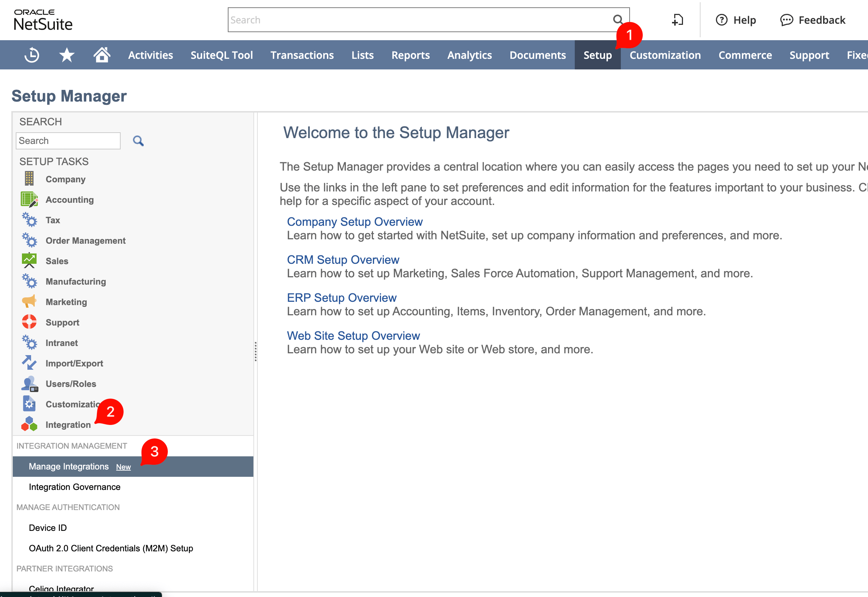Click the Order Management gears icon
This screenshot has height=597, width=868.
tap(29, 240)
